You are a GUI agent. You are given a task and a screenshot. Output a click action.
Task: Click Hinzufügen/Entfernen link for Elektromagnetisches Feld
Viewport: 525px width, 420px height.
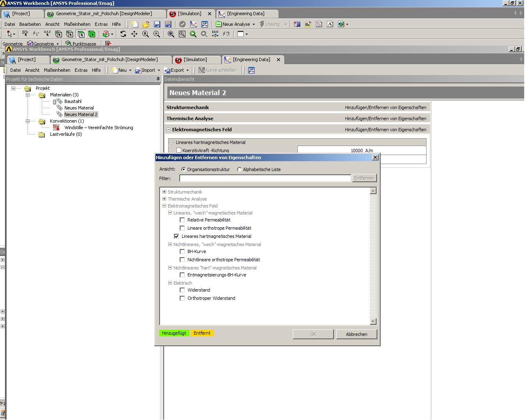coord(386,130)
